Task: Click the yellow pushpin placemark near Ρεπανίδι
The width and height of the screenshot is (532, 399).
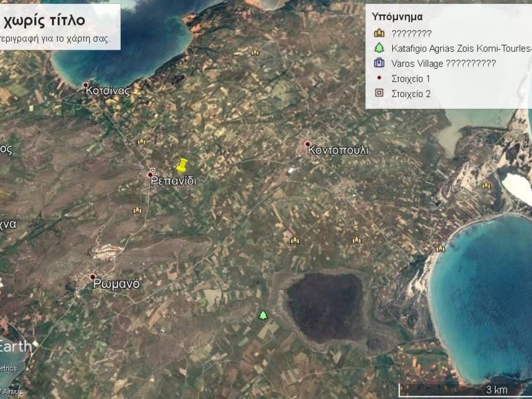Action: pyautogui.click(x=181, y=166)
